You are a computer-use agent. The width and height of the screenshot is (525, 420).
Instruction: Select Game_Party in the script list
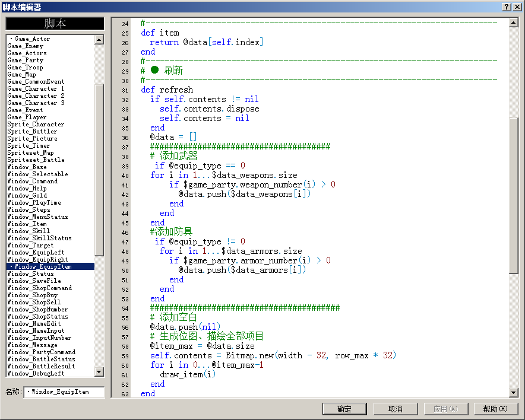[x=50, y=61]
